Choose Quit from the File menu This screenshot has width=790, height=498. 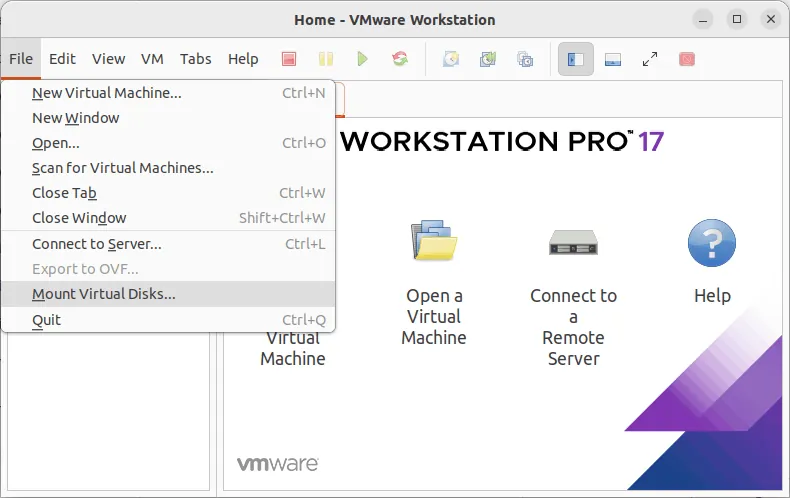click(168, 320)
